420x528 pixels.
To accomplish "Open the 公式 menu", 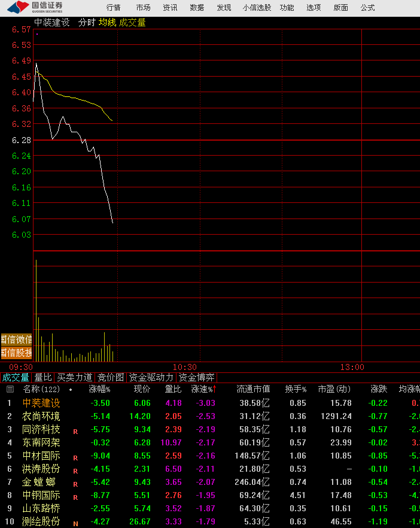I will 367,7.
